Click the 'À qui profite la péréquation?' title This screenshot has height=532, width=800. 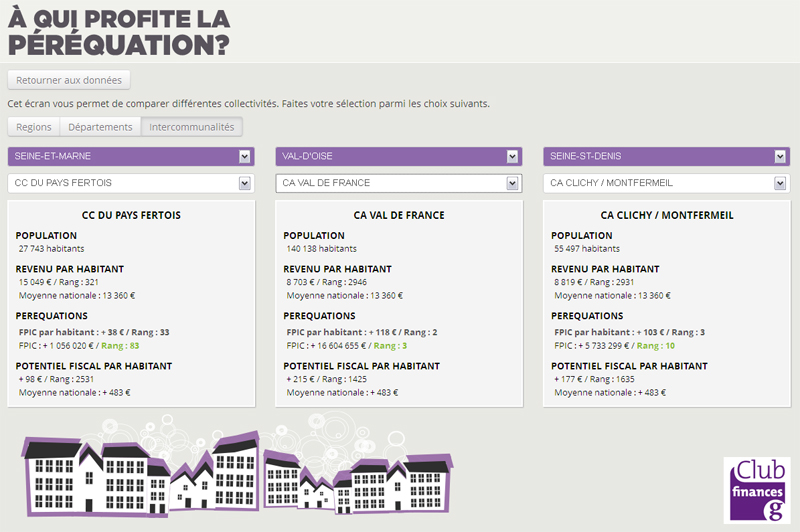pos(119,32)
